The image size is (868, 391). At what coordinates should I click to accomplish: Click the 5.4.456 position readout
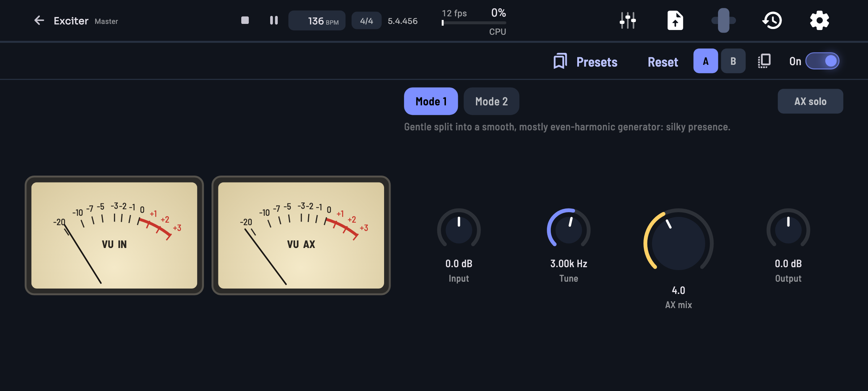403,21
